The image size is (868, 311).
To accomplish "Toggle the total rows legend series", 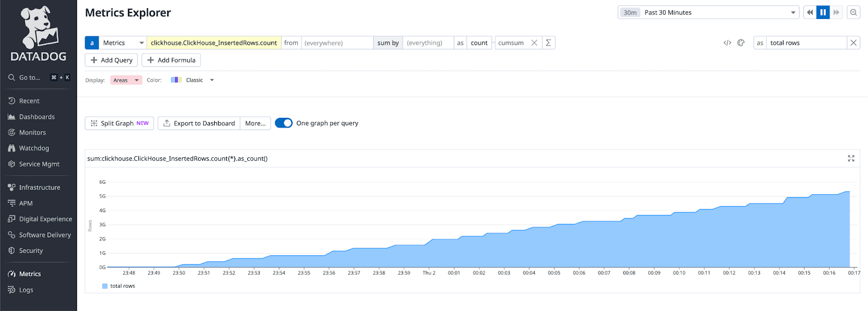I will coord(118,286).
